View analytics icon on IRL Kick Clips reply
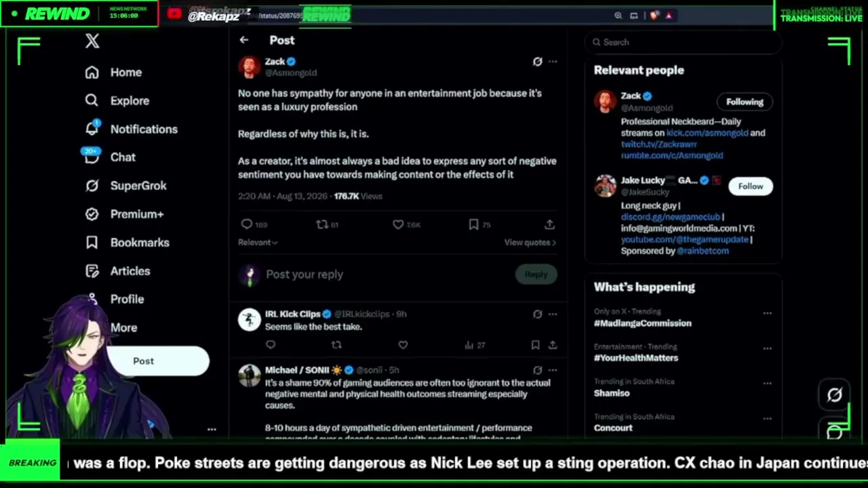The width and height of the screenshot is (868, 488). pos(469,345)
